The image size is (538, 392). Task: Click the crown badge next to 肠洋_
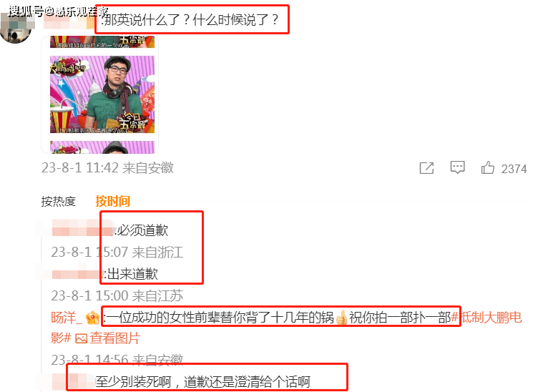coord(92,318)
